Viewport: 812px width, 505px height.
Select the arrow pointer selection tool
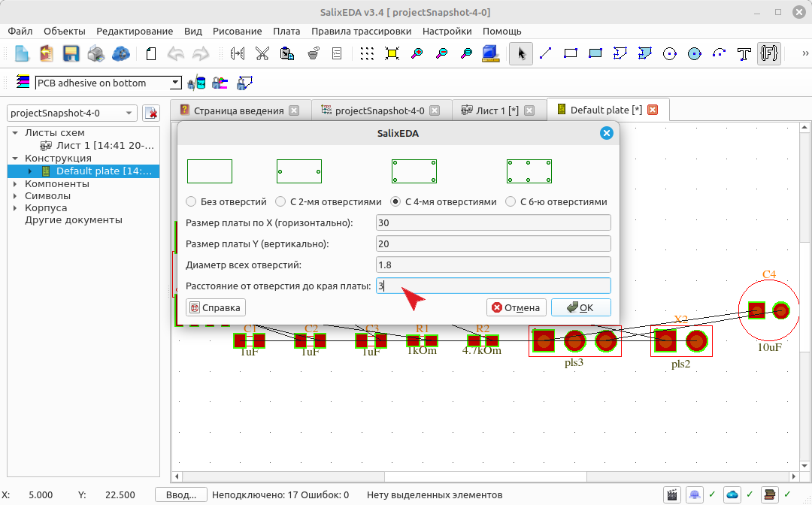521,53
